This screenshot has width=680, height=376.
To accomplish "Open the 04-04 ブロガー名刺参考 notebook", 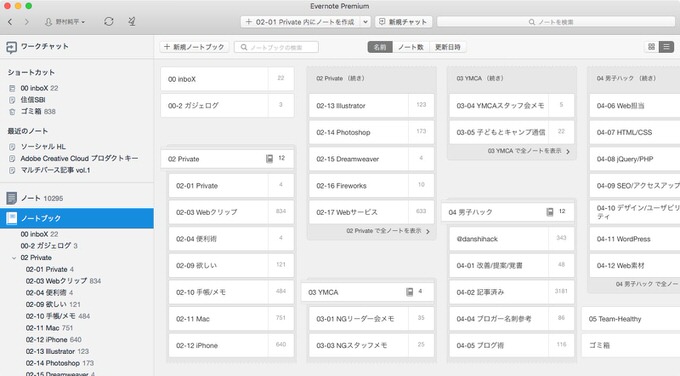I will coord(512,319).
